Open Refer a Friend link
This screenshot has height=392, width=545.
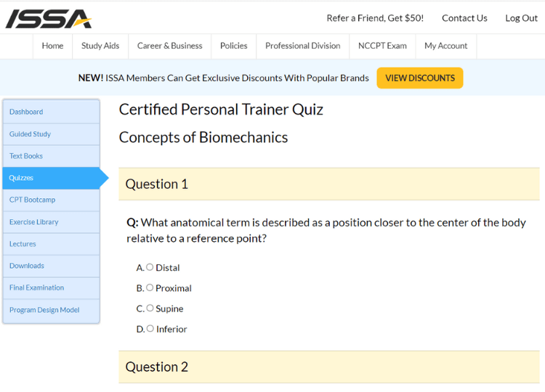point(375,18)
